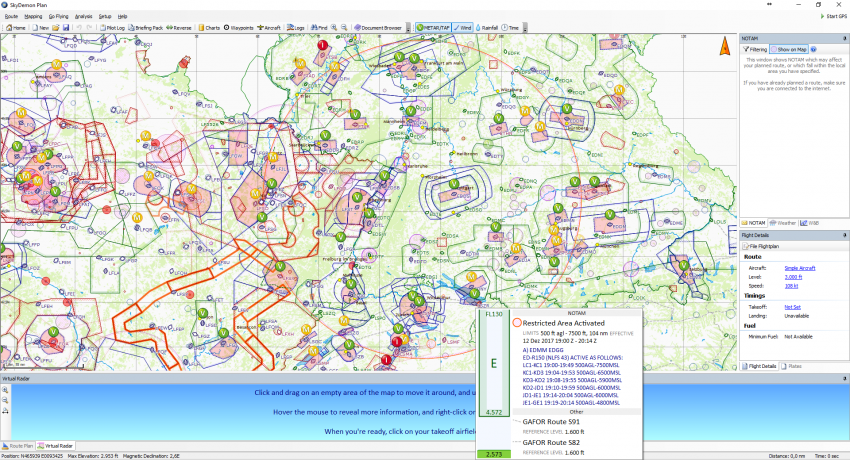Open the Waypoints tool

pyautogui.click(x=239, y=28)
